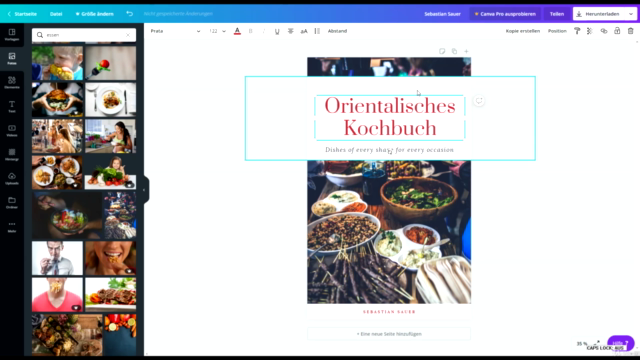Open the Datei menu
Screen dimensions: 640x360
tap(56, 14)
